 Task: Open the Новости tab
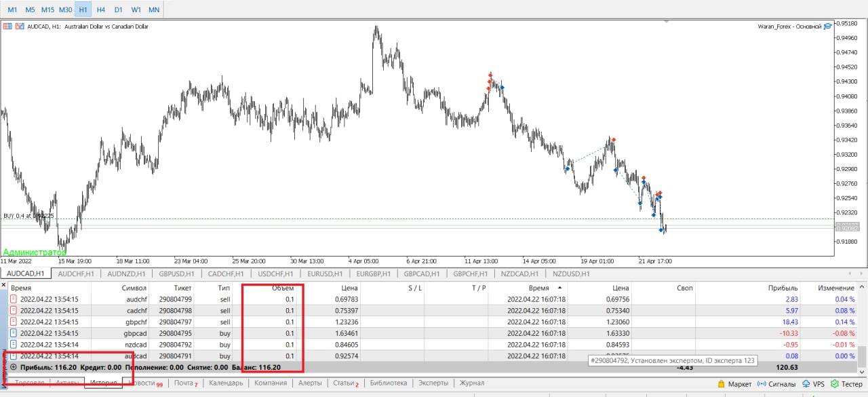point(142,383)
